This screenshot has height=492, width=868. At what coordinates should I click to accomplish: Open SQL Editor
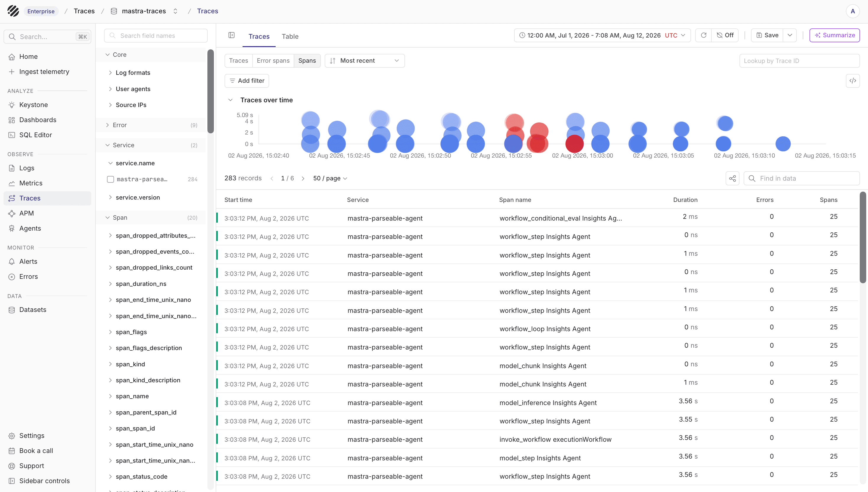pyautogui.click(x=47, y=135)
